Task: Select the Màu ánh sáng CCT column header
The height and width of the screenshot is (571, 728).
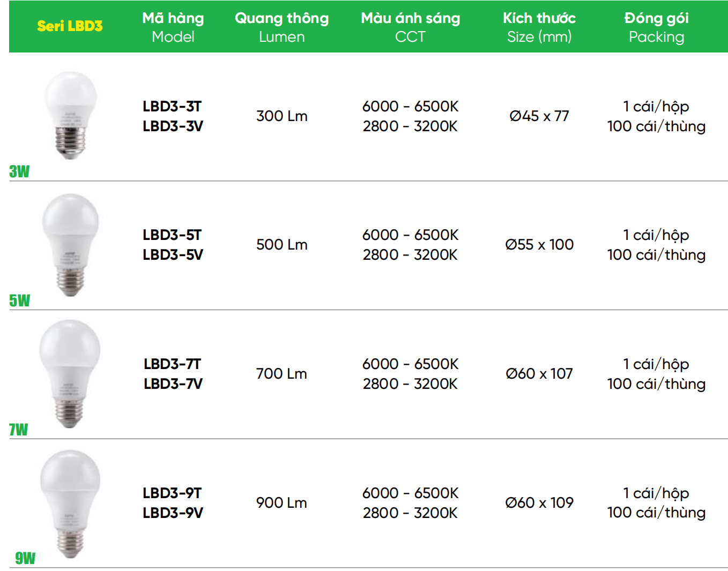Action: click(x=410, y=27)
